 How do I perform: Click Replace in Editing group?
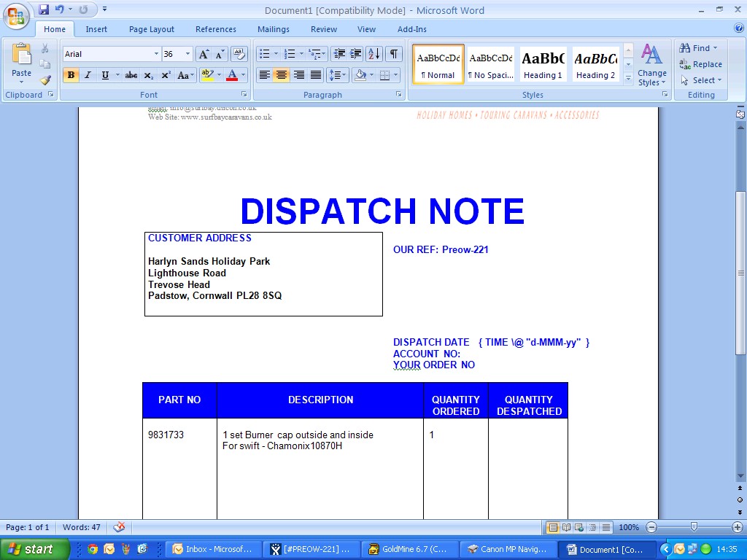point(701,64)
